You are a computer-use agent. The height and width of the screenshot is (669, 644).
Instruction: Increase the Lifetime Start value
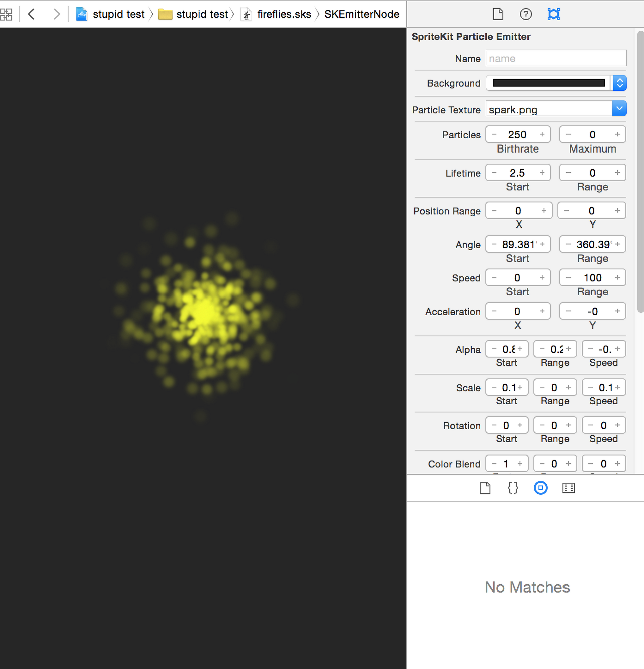[542, 173]
